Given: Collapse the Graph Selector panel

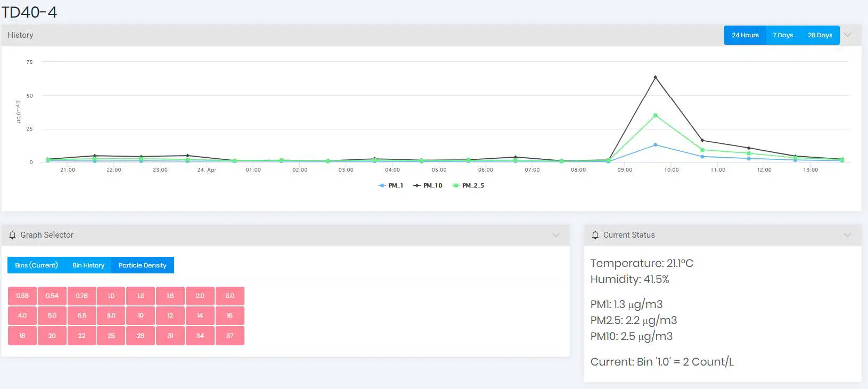Looking at the screenshot, I should click(x=556, y=235).
